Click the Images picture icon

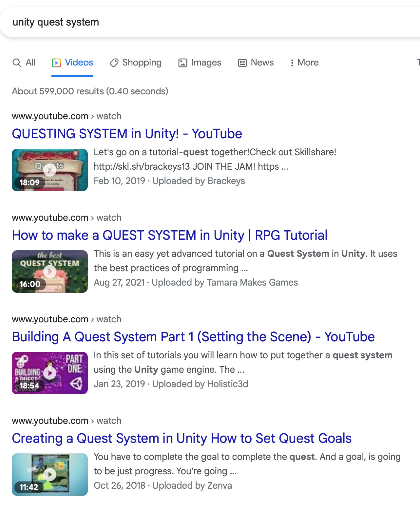coord(182,62)
